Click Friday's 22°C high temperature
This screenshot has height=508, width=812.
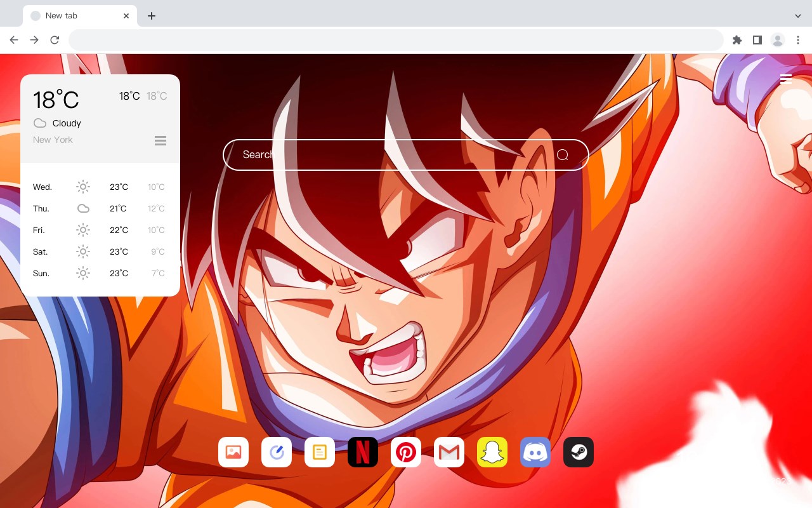(119, 230)
